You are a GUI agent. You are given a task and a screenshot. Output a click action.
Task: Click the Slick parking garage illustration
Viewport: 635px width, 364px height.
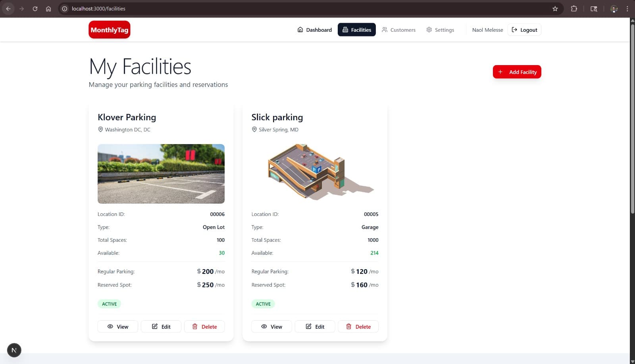pos(315,174)
